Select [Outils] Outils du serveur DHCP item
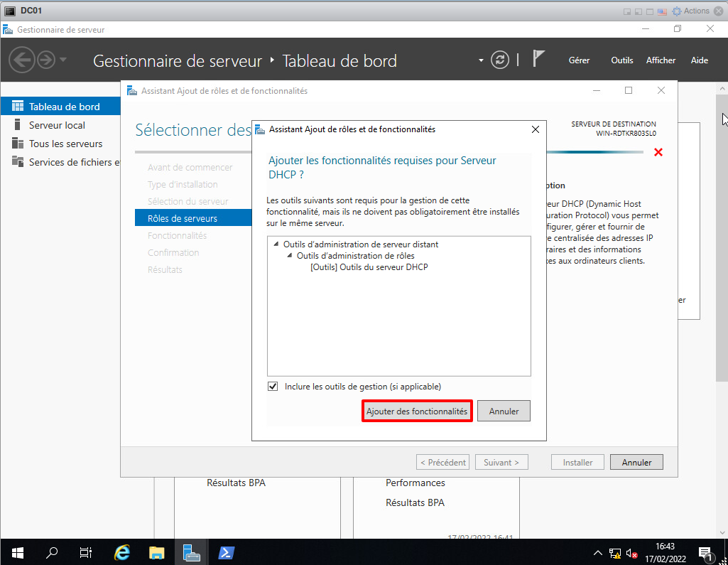The image size is (728, 565). tap(369, 267)
